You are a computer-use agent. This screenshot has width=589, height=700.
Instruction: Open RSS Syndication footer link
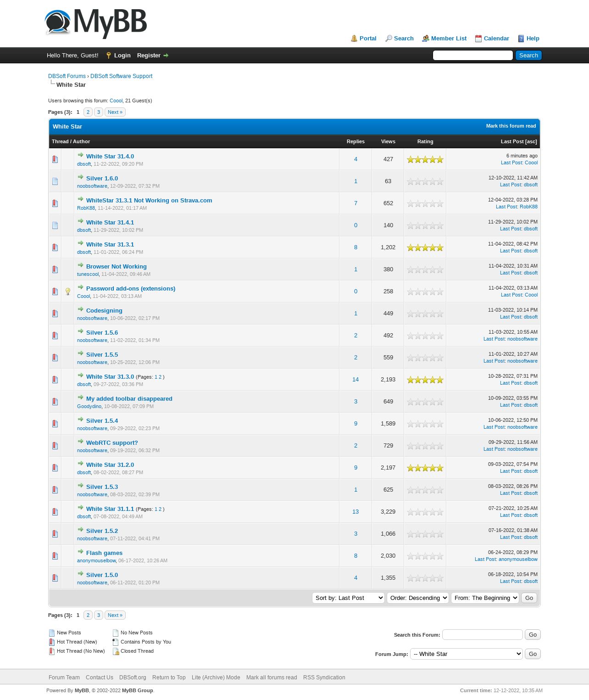coord(324,678)
